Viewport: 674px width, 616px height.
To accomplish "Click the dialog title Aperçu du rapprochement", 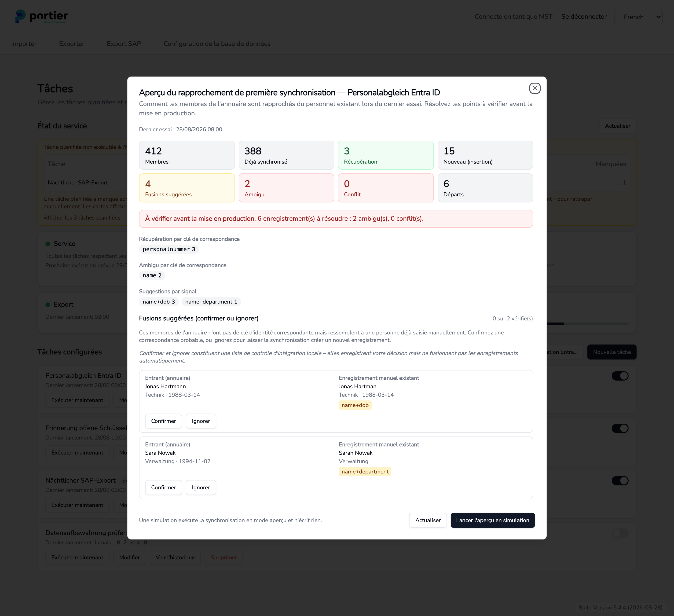I will (289, 93).
